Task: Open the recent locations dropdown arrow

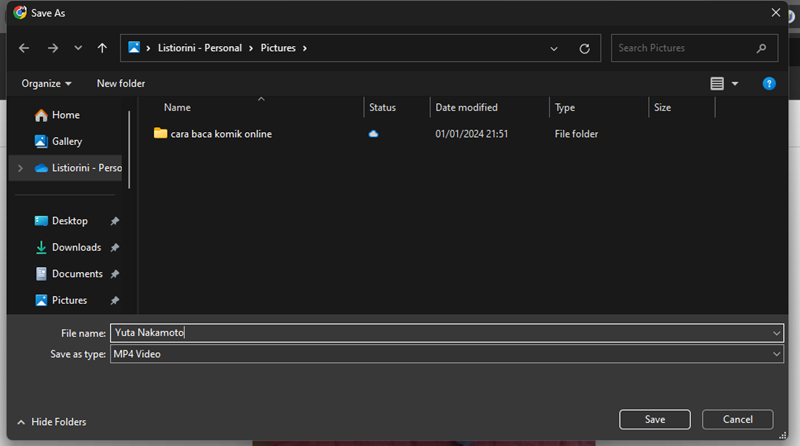Action: click(x=78, y=48)
